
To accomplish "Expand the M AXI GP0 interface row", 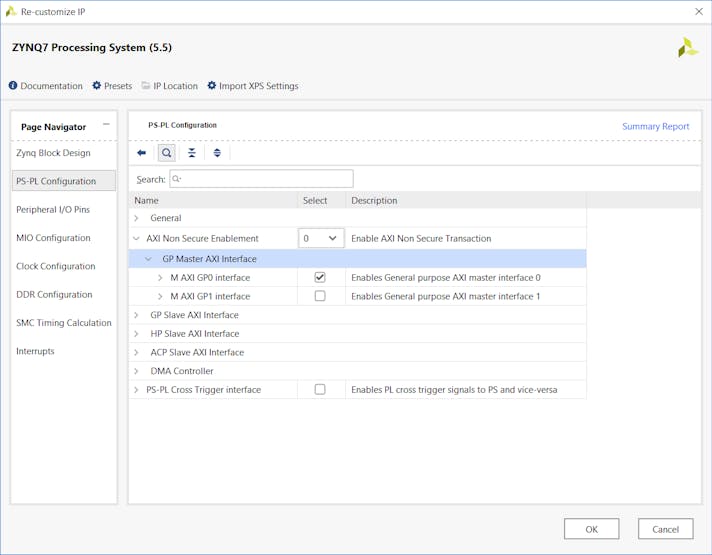I will (160, 278).
